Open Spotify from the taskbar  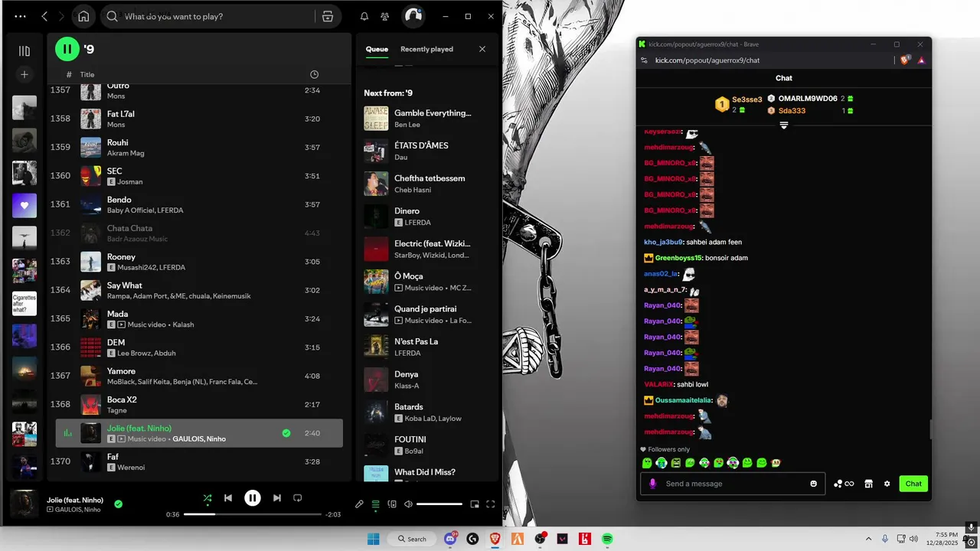coord(607,539)
